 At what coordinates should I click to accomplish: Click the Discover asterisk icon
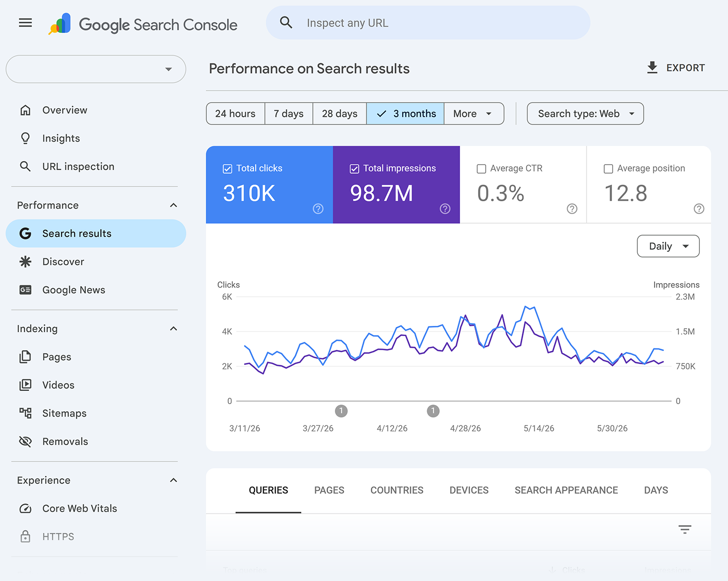[25, 261]
